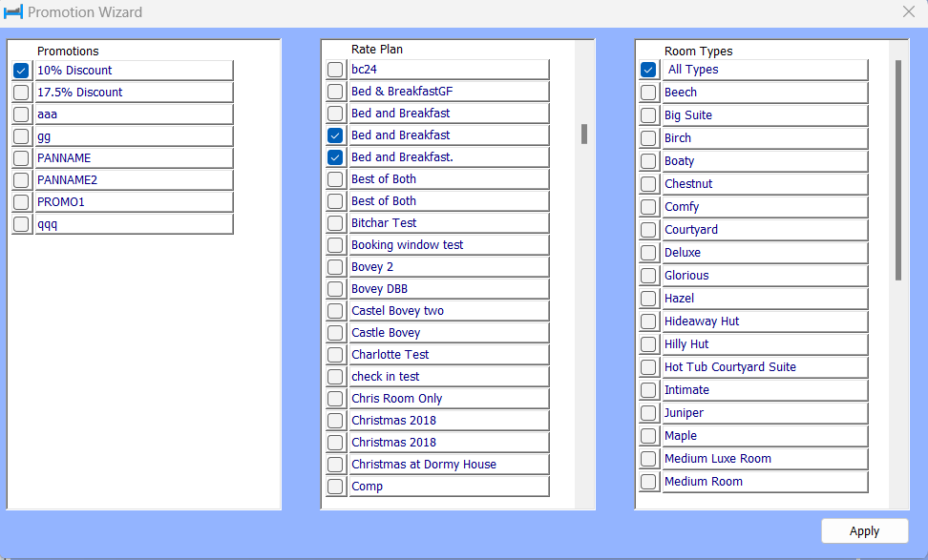The height and width of the screenshot is (560, 928).
Task: Check the Courtyard checkbox
Action: click(x=648, y=230)
